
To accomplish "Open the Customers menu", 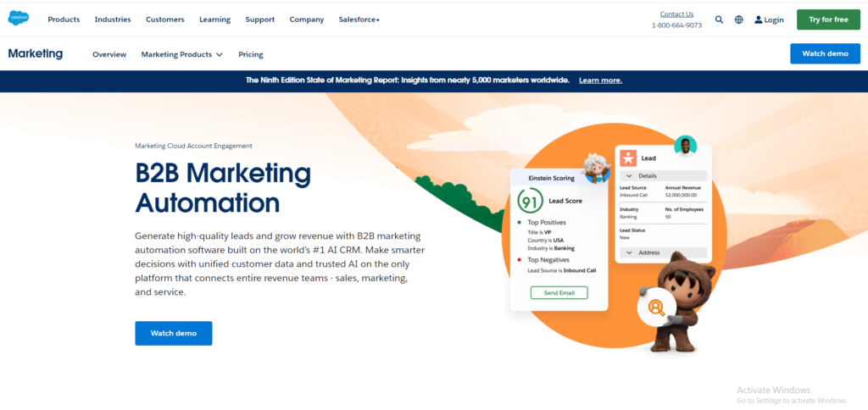I will pyautogui.click(x=165, y=19).
